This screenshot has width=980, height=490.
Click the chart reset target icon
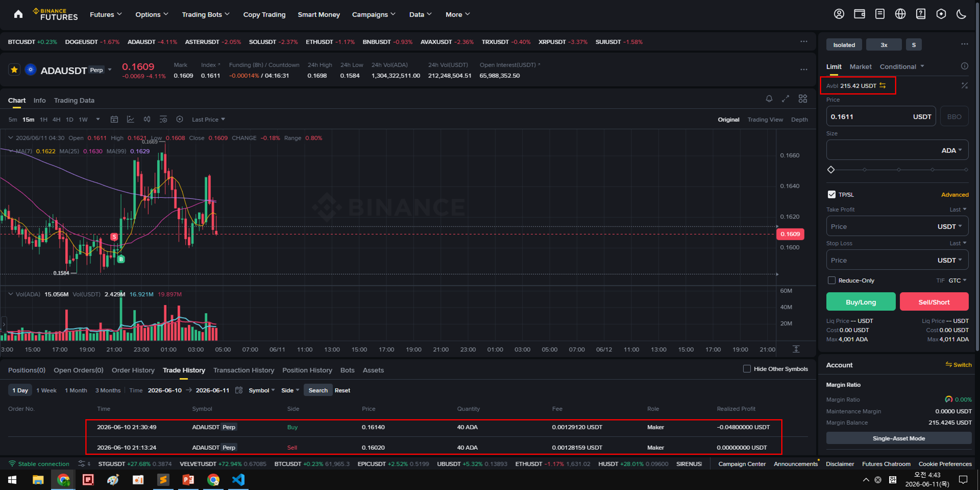pos(180,119)
